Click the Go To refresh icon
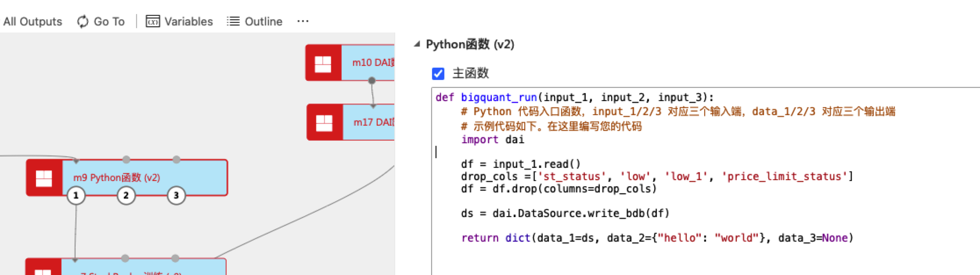The height and width of the screenshot is (275, 980). tap(83, 22)
